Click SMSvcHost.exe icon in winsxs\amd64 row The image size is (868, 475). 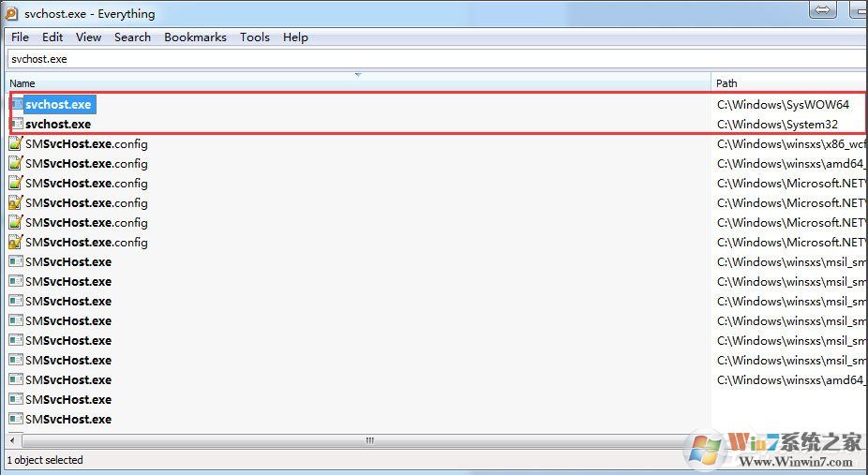16,379
